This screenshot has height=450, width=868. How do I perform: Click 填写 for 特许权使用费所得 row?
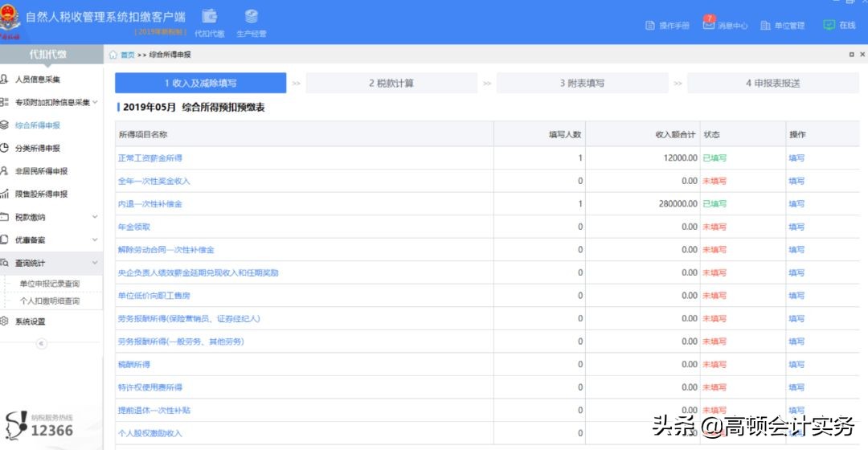(x=796, y=387)
